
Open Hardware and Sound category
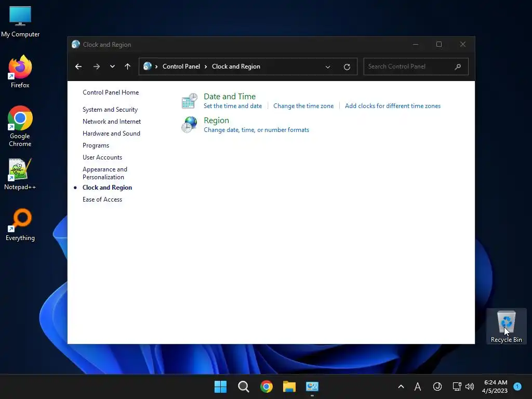pyautogui.click(x=111, y=134)
